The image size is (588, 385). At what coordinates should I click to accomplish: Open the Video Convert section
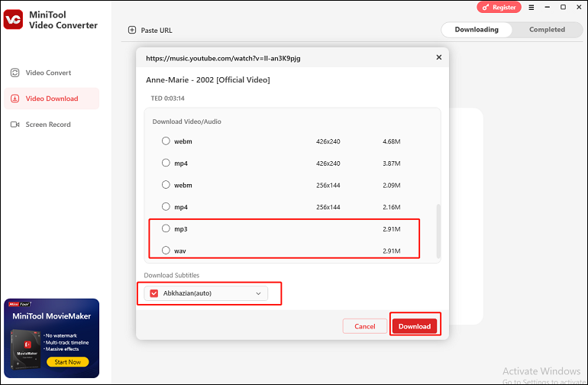[x=52, y=73]
